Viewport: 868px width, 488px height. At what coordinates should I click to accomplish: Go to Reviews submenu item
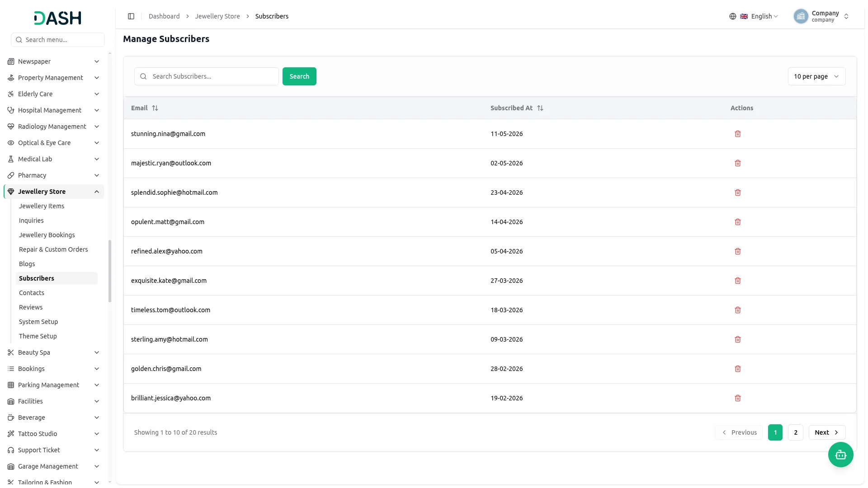pyautogui.click(x=31, y=307)
